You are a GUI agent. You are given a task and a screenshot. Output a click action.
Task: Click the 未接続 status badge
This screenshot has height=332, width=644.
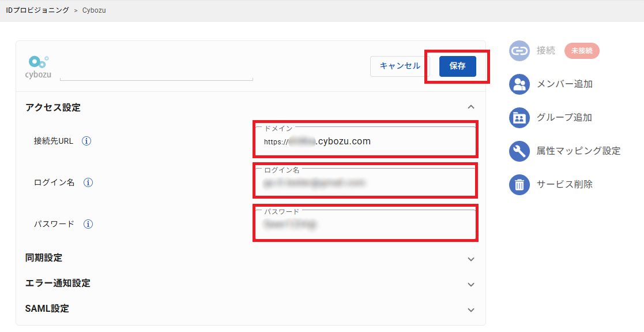coord(582,51)
